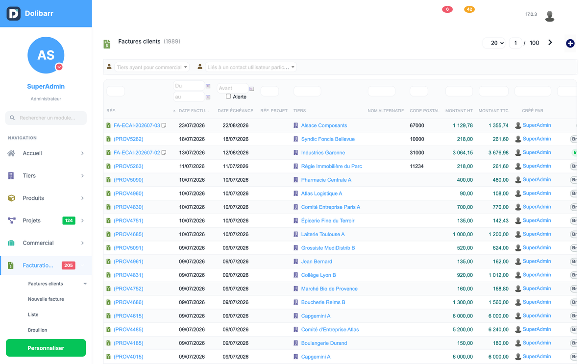Click postal code 67000 cell
Screen dimensions: 588x364
click(417, 125)
